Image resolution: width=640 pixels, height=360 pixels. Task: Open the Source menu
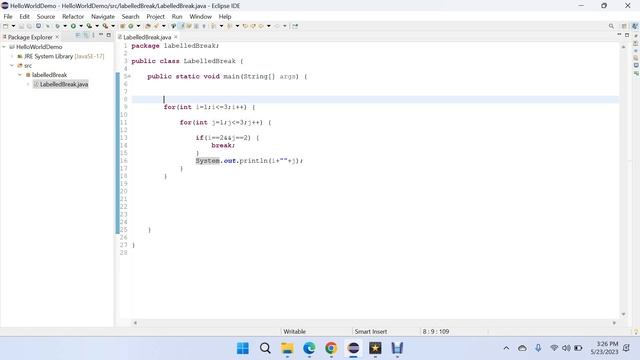point(46,17)
